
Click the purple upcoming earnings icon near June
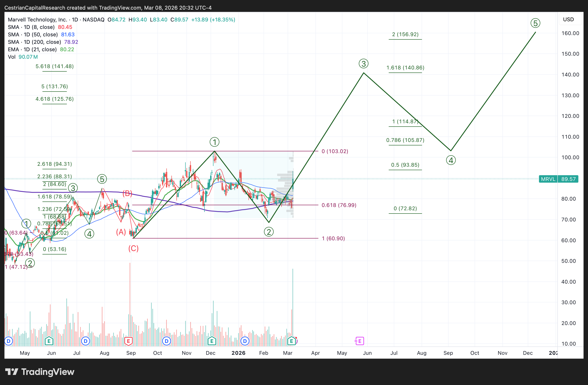tap(359, 341)
